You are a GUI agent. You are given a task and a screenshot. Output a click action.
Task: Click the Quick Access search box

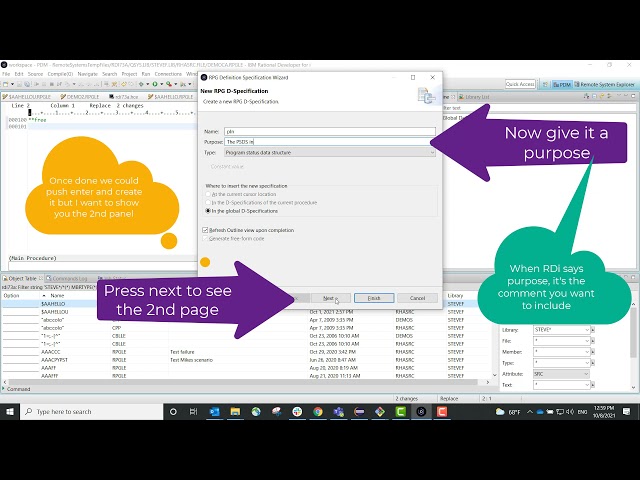coord(520,84)
